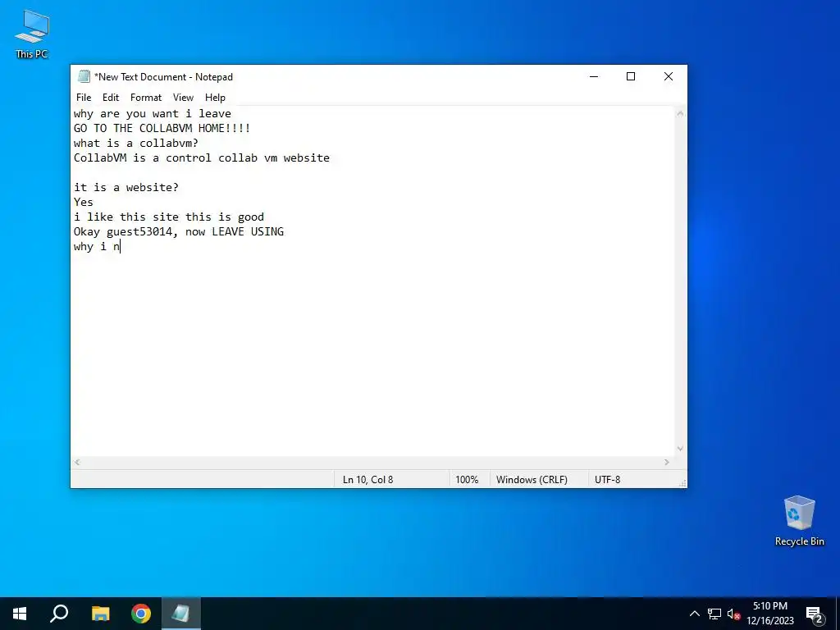Click the Notepad window resize grip
840x630 pixels.
point(682,483)
